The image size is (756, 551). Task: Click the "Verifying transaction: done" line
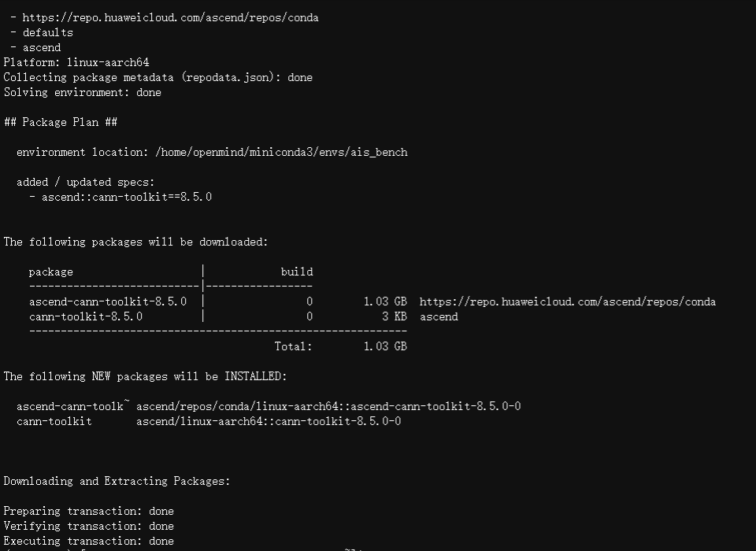[88, 526]
